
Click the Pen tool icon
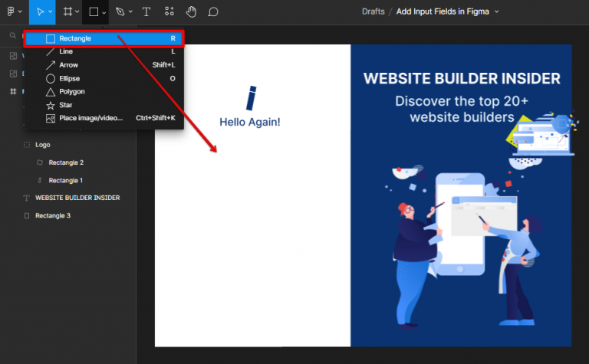point(120,11)
